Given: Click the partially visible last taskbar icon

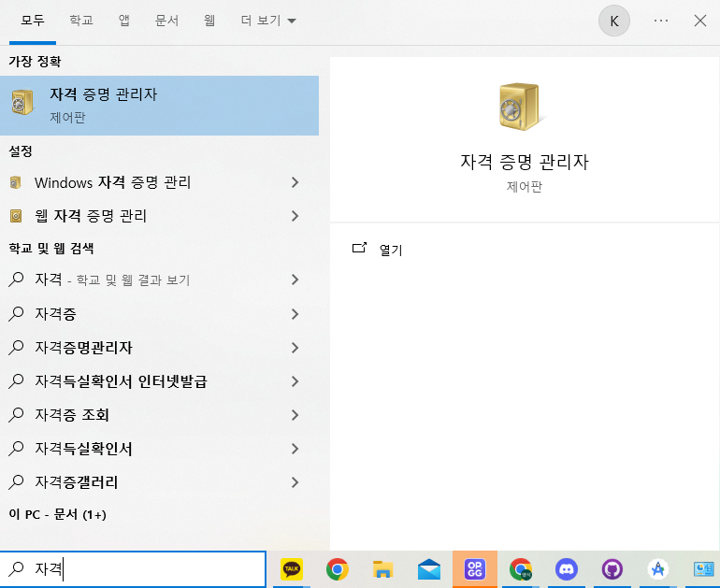Looking at the screenshot, I should click(x=705, y=569).
